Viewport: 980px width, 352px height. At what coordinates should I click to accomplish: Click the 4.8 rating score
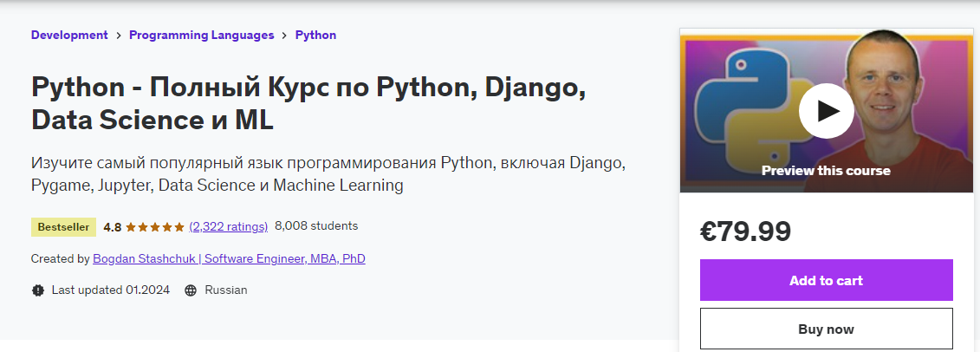[112, 227]
